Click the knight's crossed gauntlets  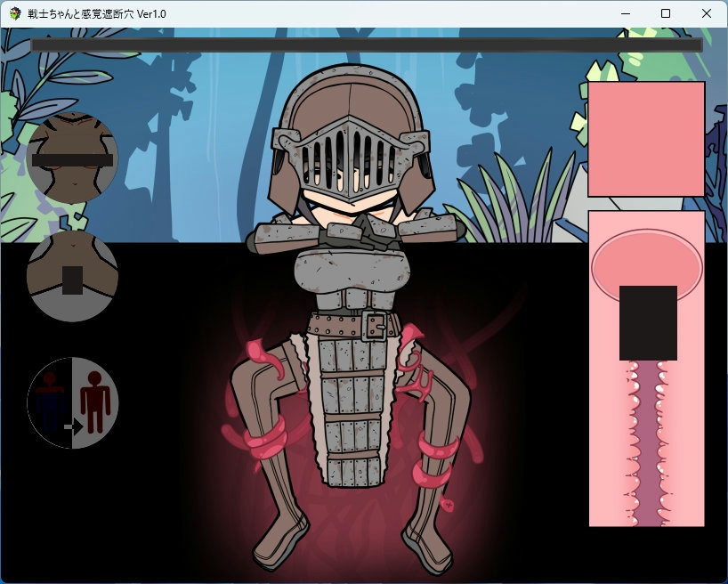[356, 233]
